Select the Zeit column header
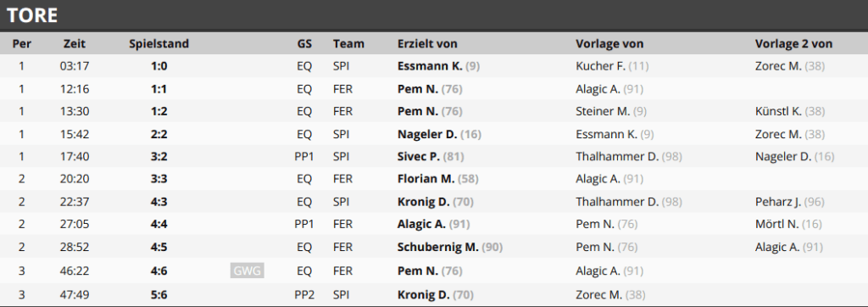868x307 pixels. point(75,44)
